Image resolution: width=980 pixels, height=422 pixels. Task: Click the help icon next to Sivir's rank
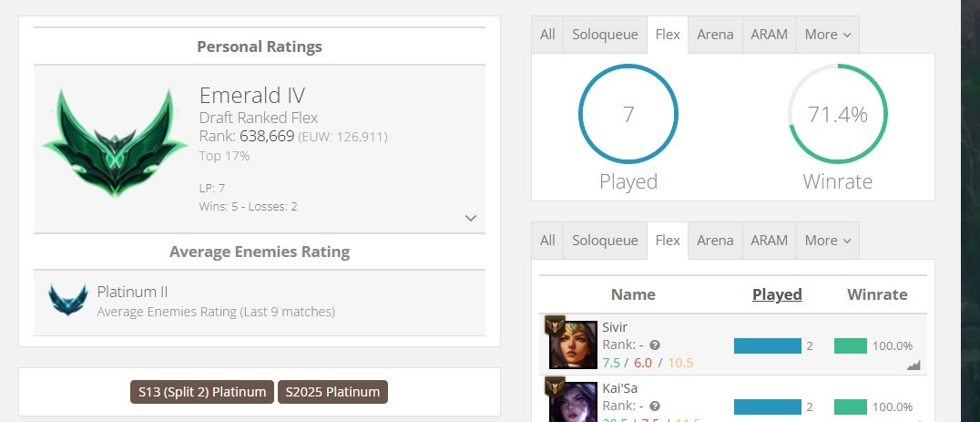pos(654,345)
